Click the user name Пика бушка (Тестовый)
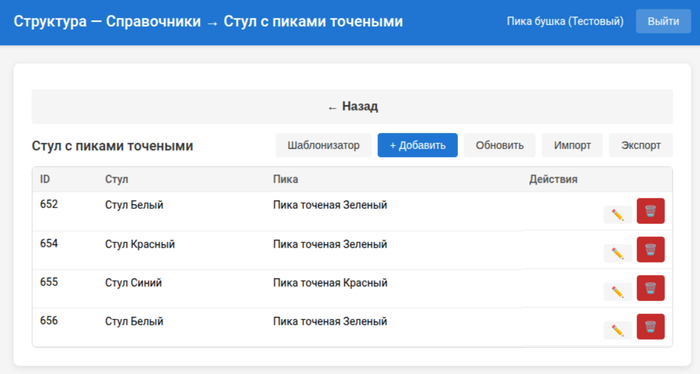This screenshot has width=700, height=374. [565, 21]
